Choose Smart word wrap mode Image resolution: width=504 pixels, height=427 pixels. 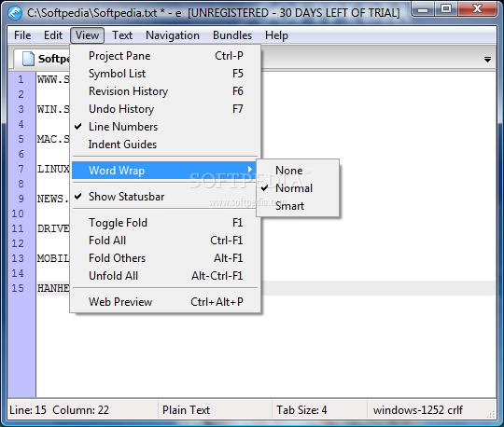(298, 206)
